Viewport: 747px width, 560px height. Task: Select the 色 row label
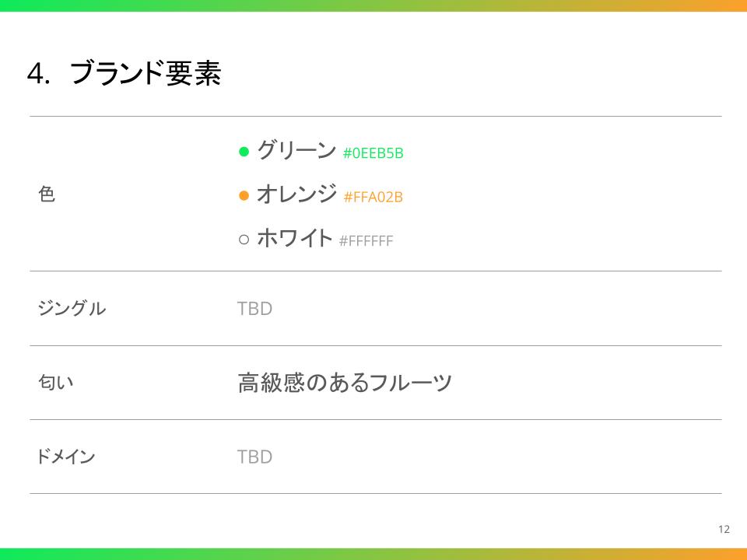(47, 194)
